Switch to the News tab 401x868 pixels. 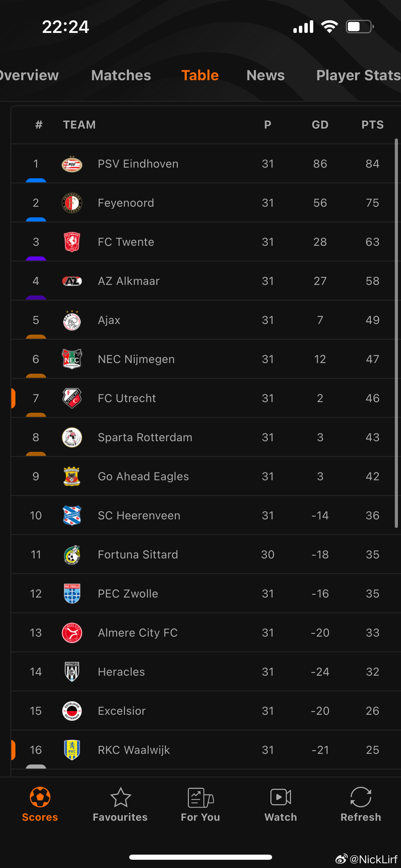[x=266, y=75]
